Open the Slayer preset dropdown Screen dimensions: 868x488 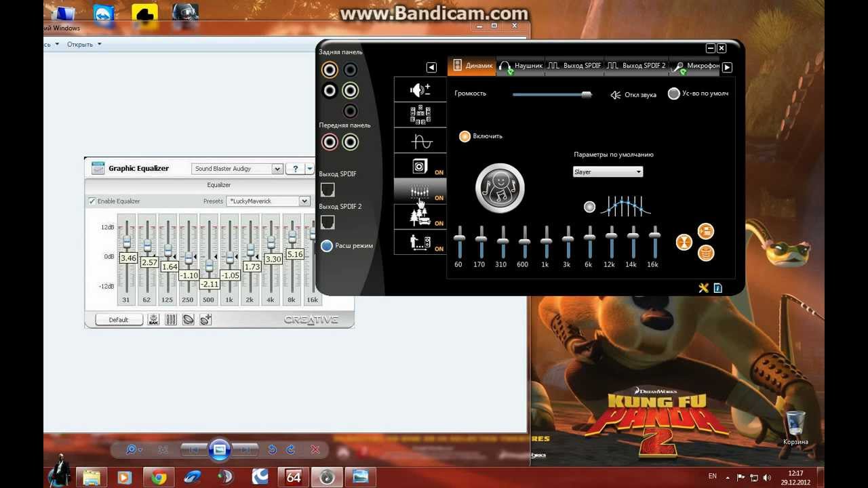[x=608, y=172]
